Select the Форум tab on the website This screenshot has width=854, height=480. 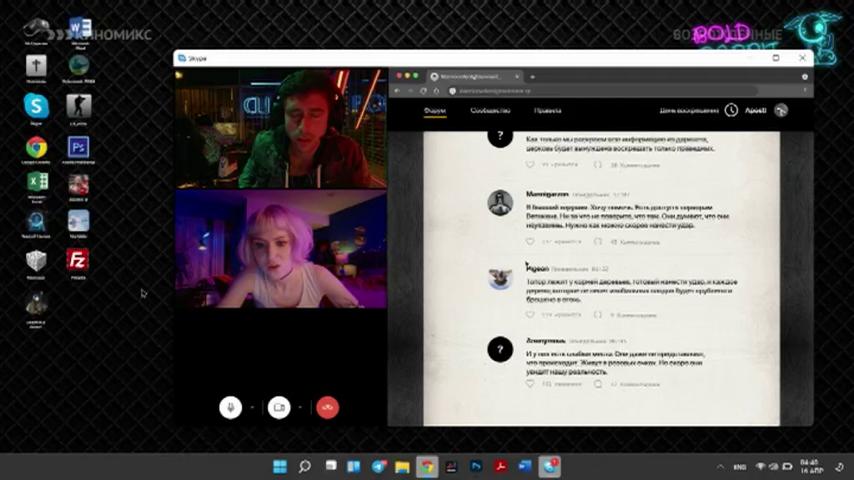(435, 111)
